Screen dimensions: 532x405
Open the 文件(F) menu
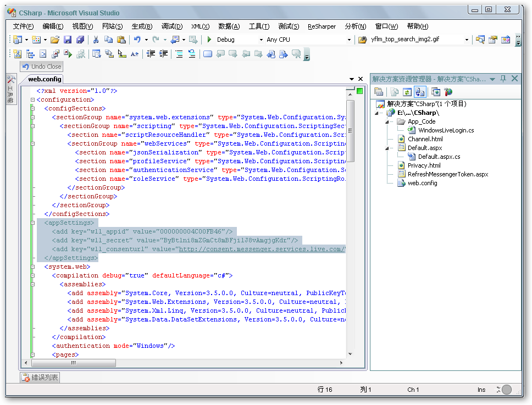pos(24,26)
